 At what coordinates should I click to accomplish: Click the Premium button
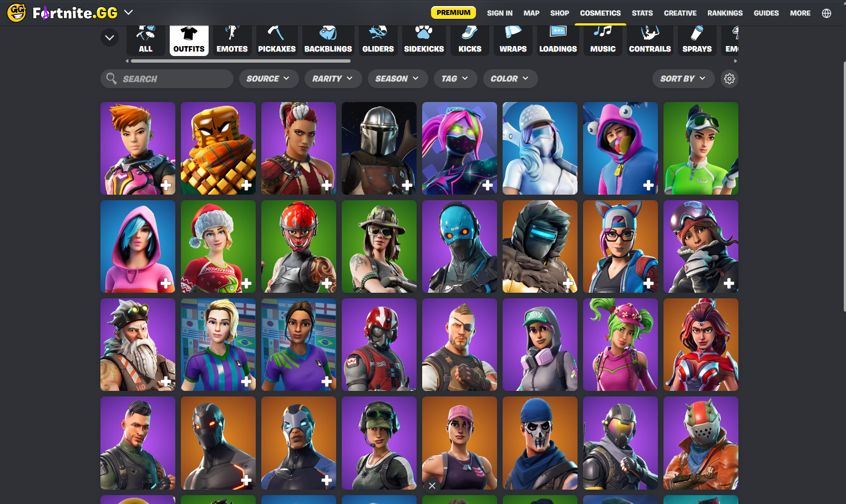coord(453,13)
